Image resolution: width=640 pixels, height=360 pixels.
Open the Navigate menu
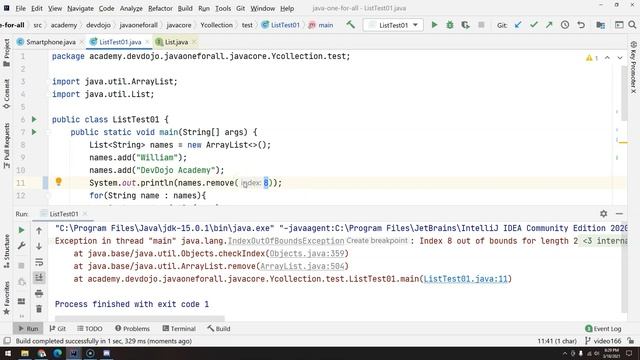pyautogui.click(x=80, y=8)
